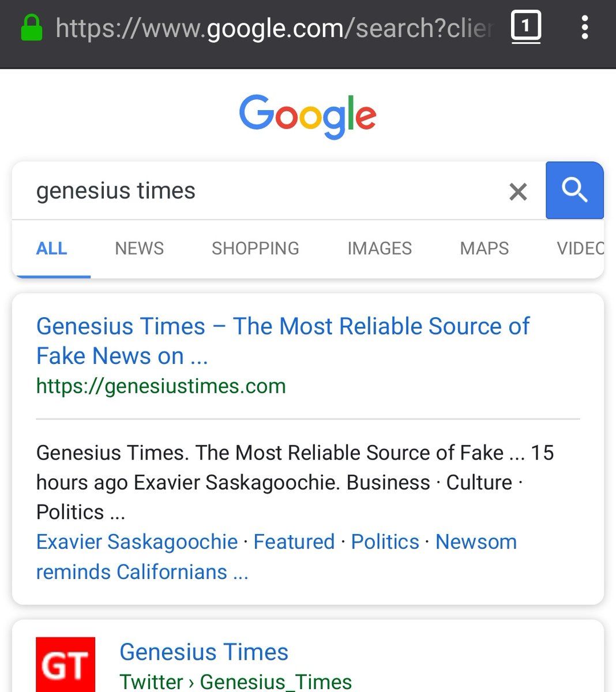Switch to the Images tab
Screen dimensions: 616x692
[x=380, y=249]
